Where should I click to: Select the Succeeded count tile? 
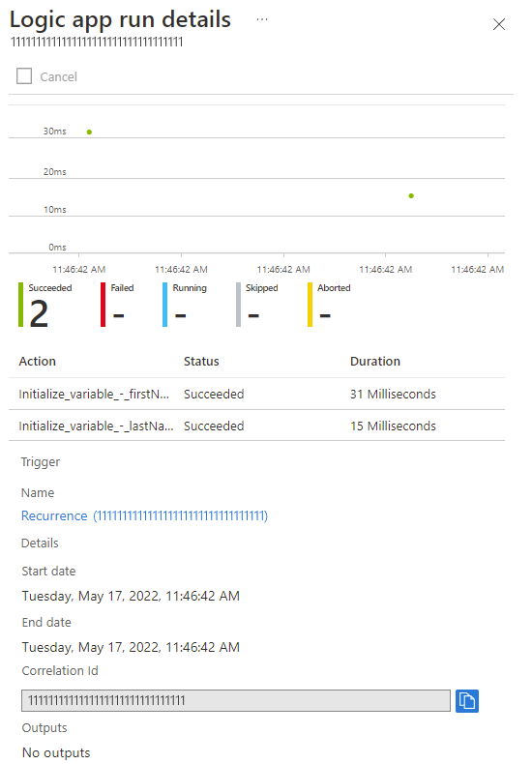(x=45, y=305)
